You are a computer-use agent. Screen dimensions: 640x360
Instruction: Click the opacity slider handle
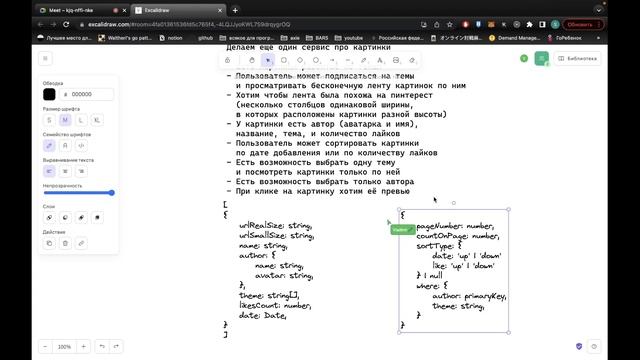click(111, 193)
